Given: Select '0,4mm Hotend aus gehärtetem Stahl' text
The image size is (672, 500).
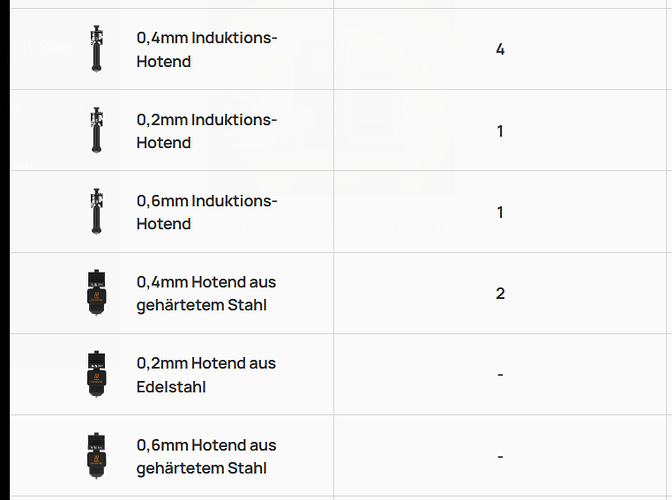Looking at the screenshot, I should (x=206, y=293).
